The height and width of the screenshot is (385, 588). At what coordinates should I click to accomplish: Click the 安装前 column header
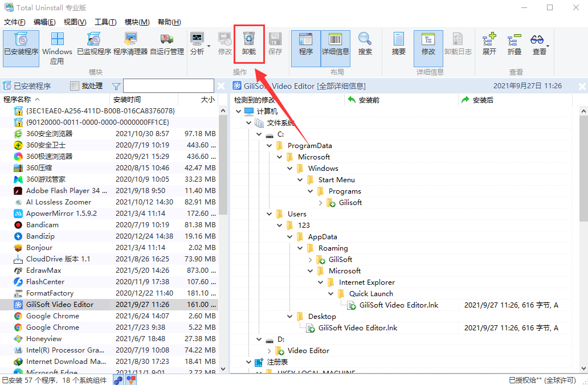click(401, 100)
